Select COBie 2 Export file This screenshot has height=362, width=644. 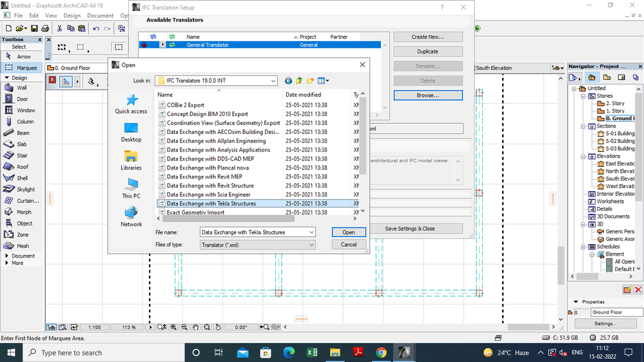[x=185, y=105]
